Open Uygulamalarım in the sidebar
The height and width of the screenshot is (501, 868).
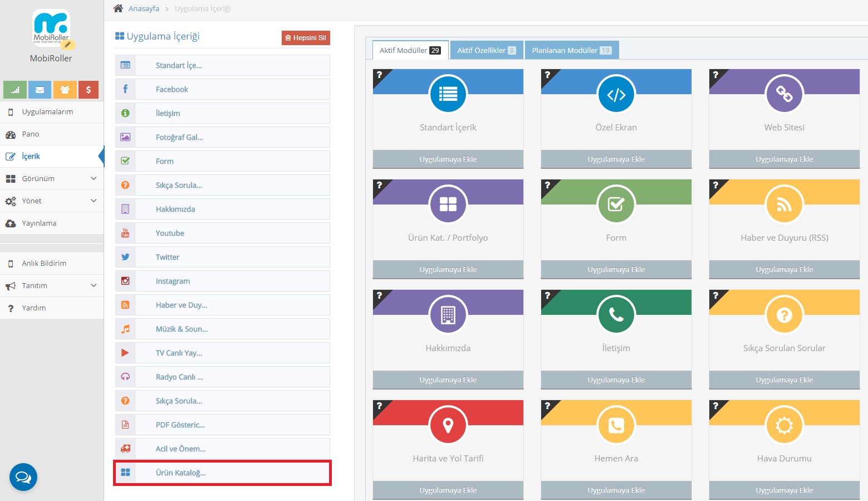tap(52, 111)
